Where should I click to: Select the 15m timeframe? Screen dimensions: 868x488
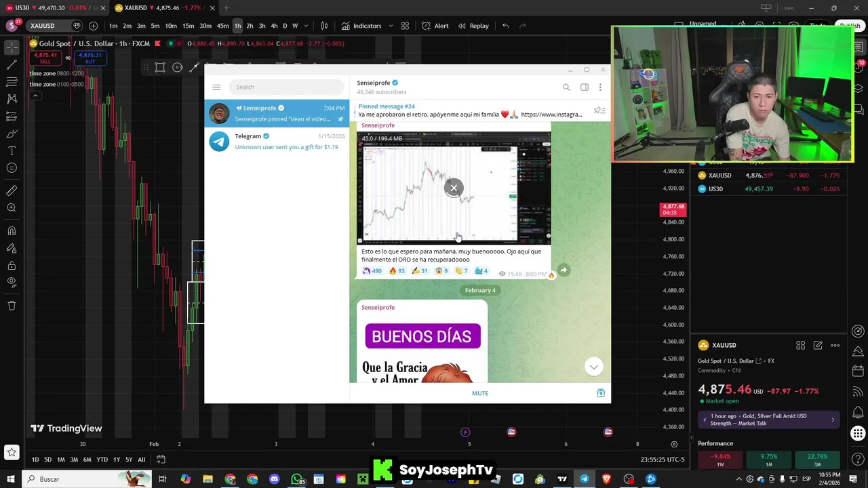(x=188, y=26)
